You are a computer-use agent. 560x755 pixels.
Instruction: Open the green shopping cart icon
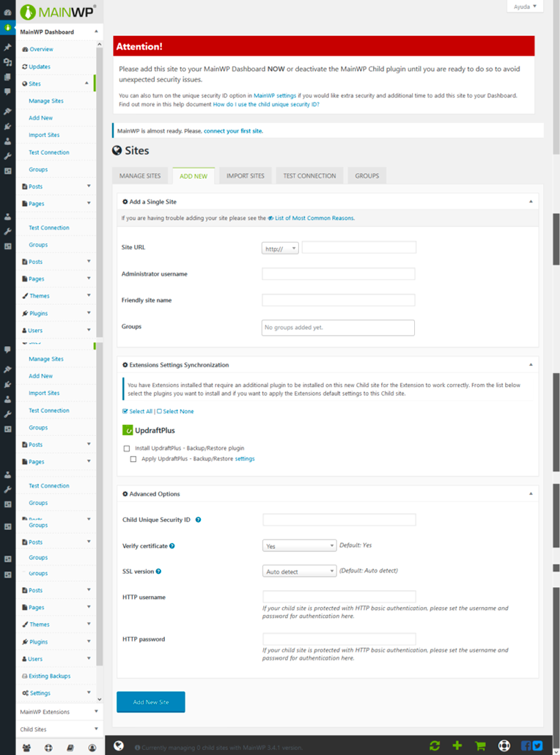[480, 746]
